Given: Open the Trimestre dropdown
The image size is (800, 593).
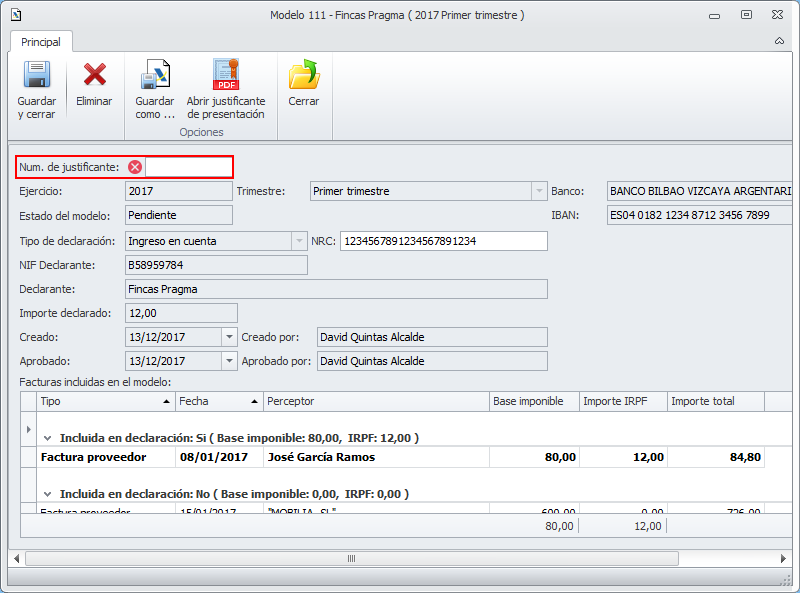Looking at the screenshot, I should (538, 191).
